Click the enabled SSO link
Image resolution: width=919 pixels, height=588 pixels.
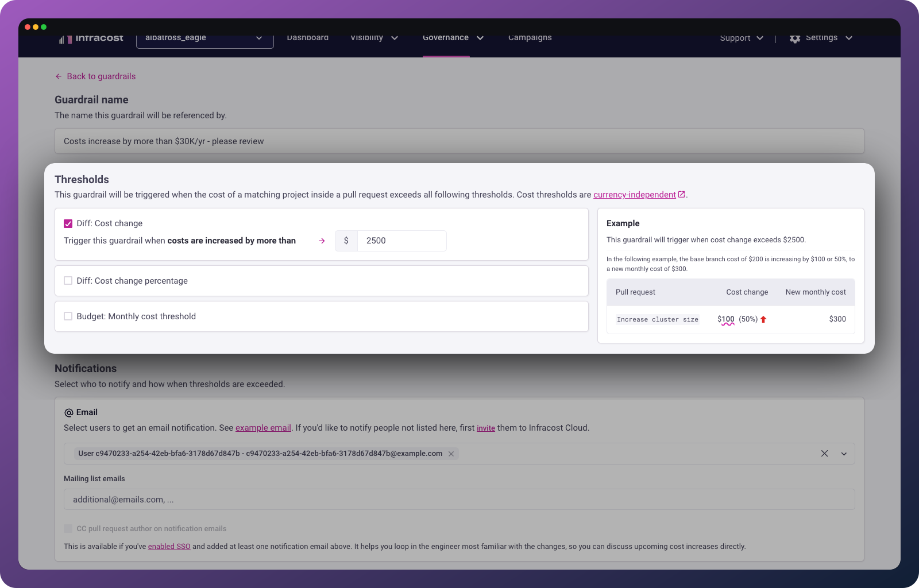(169, 547)
